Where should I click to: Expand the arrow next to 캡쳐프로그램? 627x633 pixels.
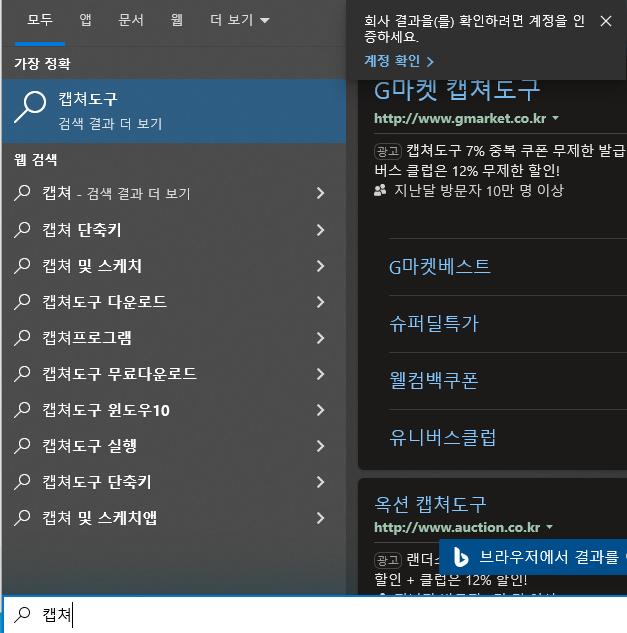(321, 337)
